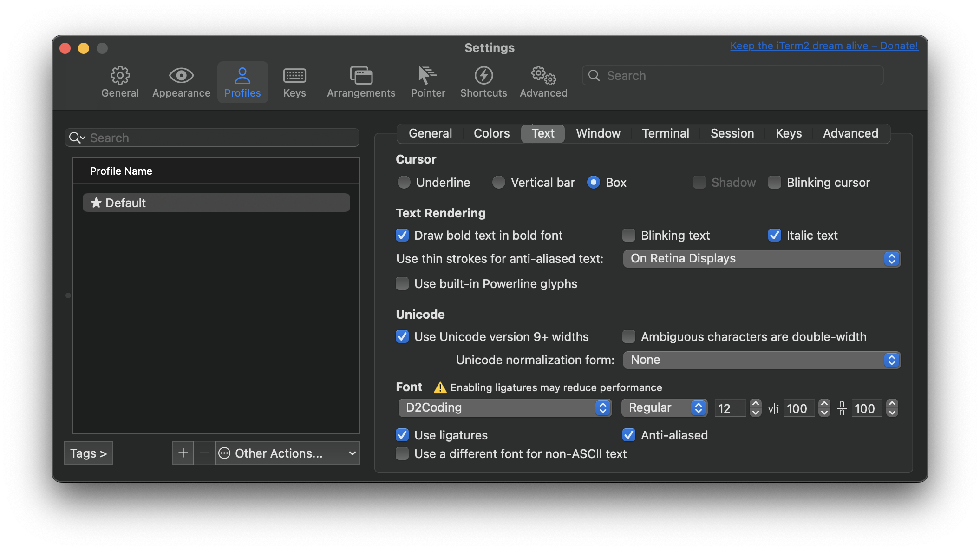Expand the Other Actions menu
The image size is (980, 551).
[x=287, y=453]
